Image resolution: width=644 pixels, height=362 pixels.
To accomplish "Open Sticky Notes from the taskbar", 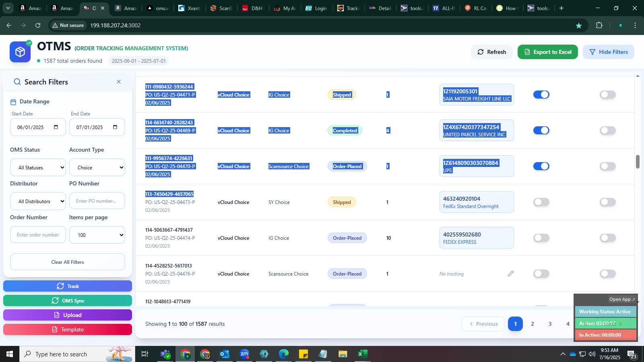I will point(303,354).
